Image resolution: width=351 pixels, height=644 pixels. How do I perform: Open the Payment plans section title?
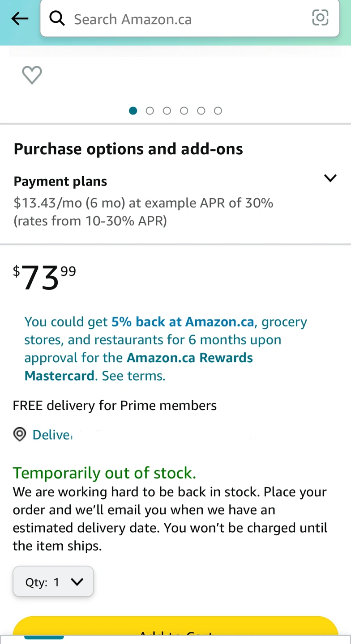point(60,181)
